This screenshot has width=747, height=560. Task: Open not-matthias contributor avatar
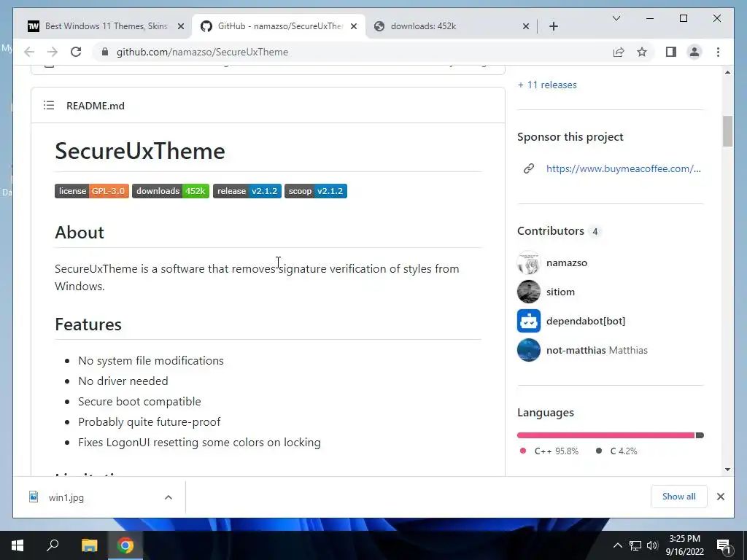click(529, 350)
